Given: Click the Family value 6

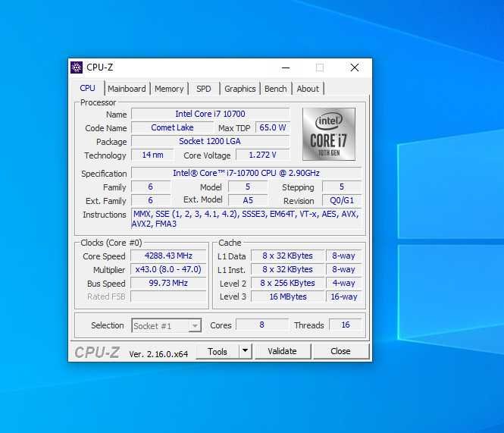Looking at the screenshot, I should [150, 187].
